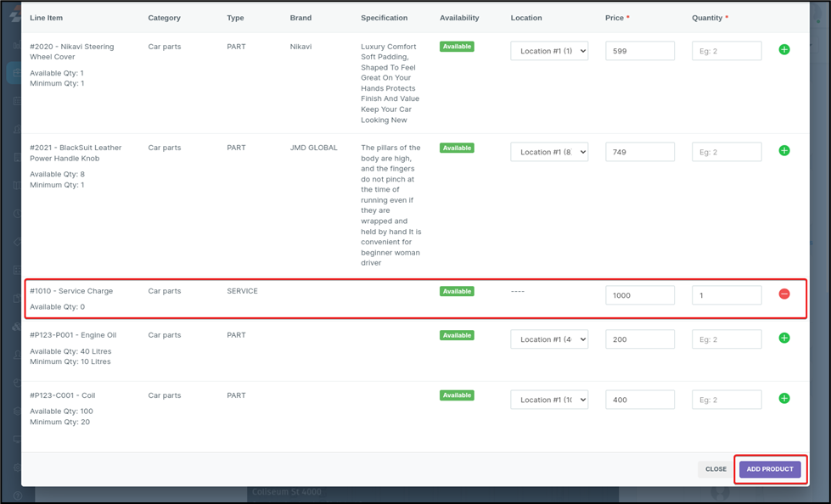Click the Brand column header
The image size is (831, 504).
[300, 18]
